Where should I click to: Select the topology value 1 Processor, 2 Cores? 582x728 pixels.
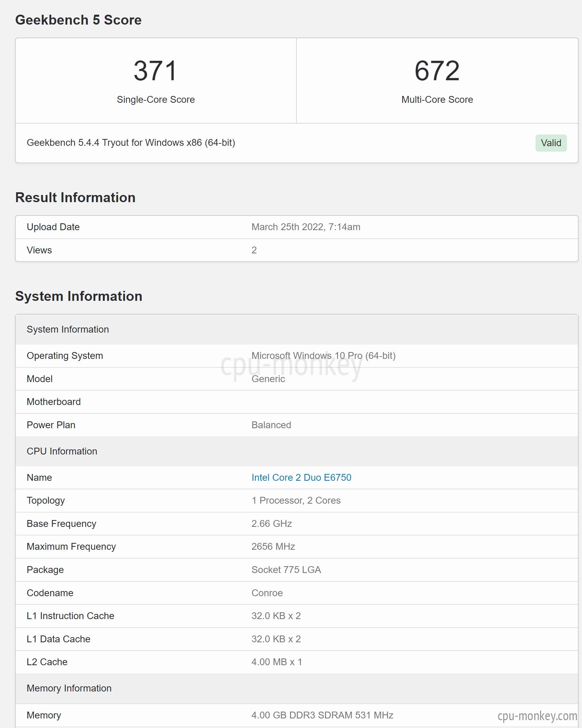tap(296, 500)
